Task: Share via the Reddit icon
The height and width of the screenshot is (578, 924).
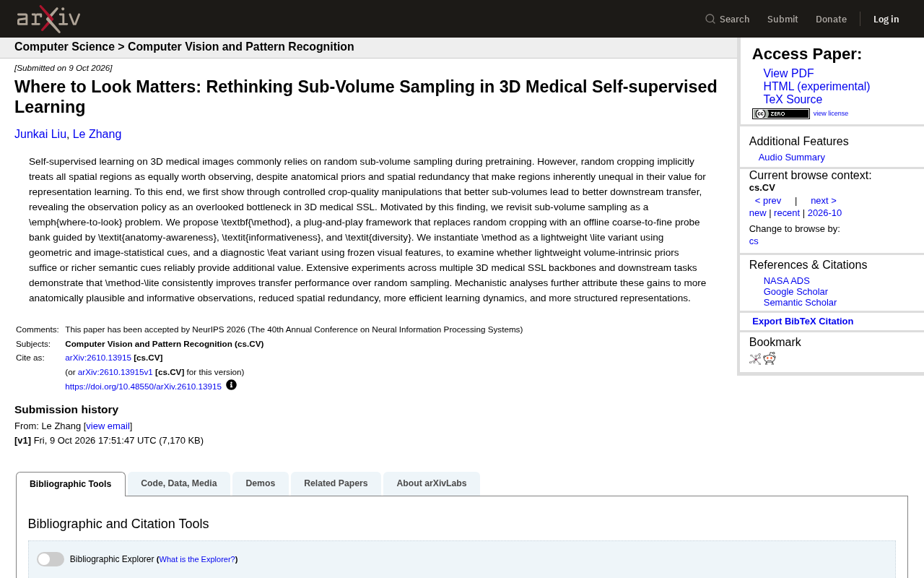Action: tap(770, 358)
